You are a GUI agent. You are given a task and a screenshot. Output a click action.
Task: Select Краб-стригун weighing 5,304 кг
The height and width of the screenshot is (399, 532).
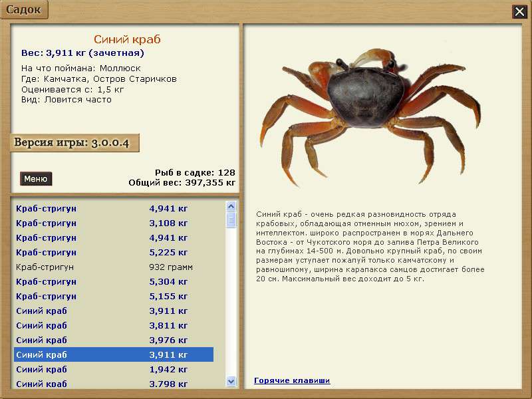113,282
